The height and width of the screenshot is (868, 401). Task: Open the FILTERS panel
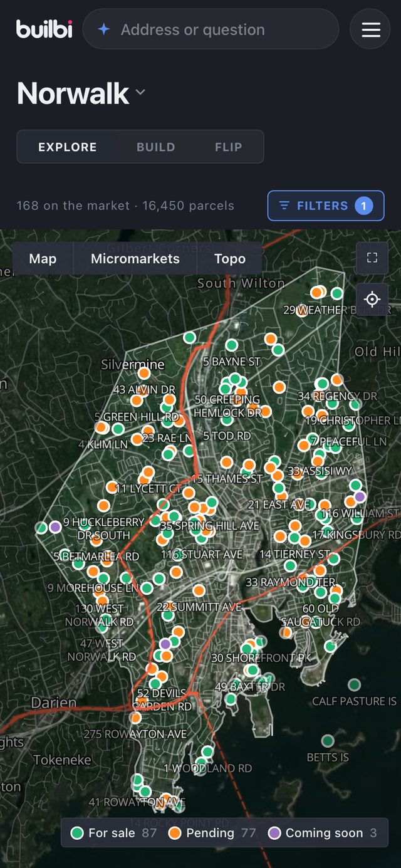pos(326,206)
